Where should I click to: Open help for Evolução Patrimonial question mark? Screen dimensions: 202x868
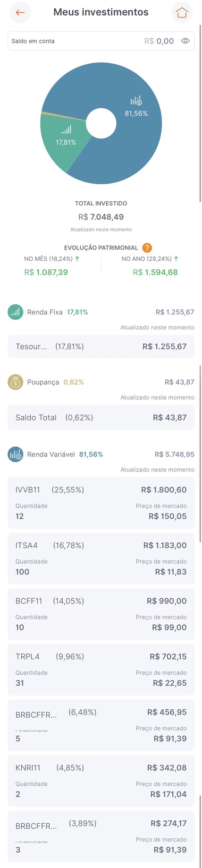147,248
